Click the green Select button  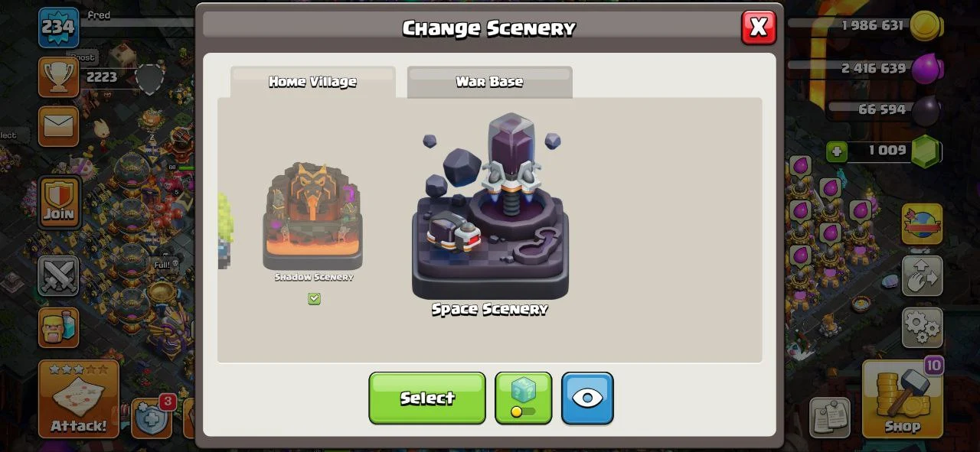click(x=427, y=398)
